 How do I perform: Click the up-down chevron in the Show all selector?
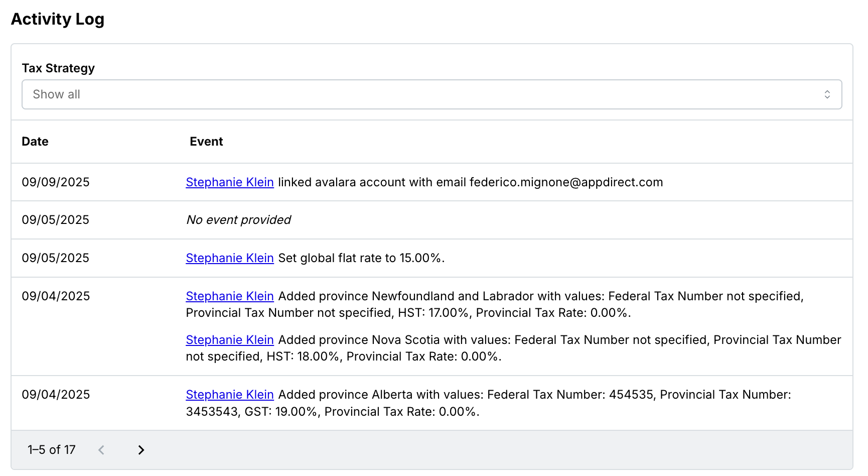(x=827, y=94)
